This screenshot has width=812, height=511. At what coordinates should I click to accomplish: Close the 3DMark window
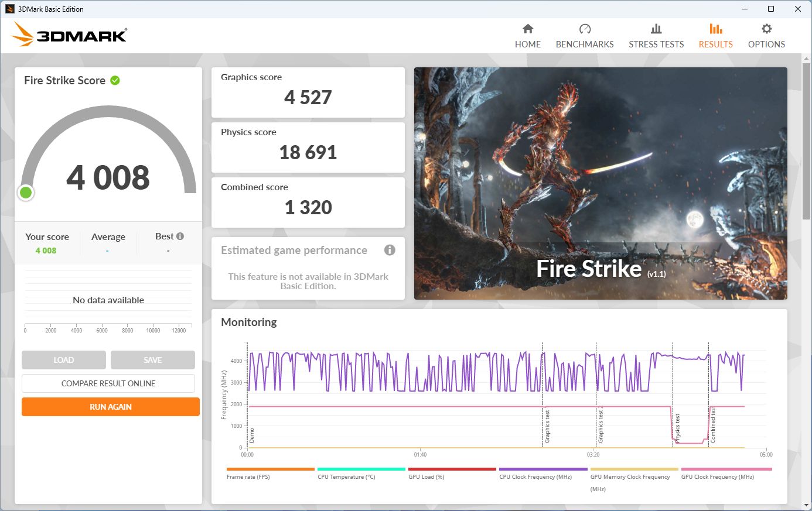click(x=798, y=9)
